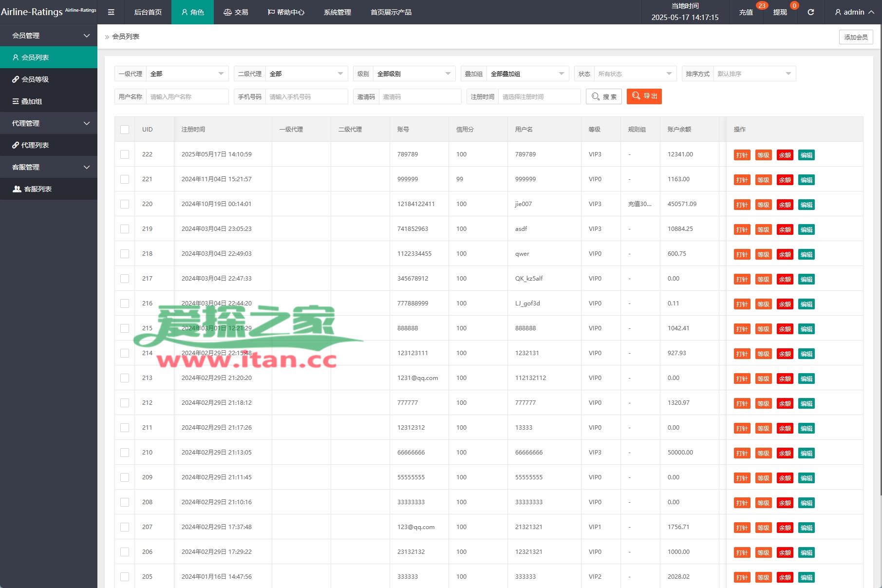Switch to the 交易 top menu
The image size is (882, 588).
tap(236, 12)
